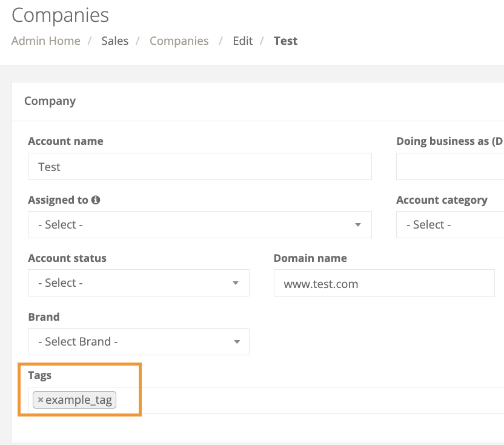Remove example_tag using its x icon
The image size is (504, 445).
41,400
